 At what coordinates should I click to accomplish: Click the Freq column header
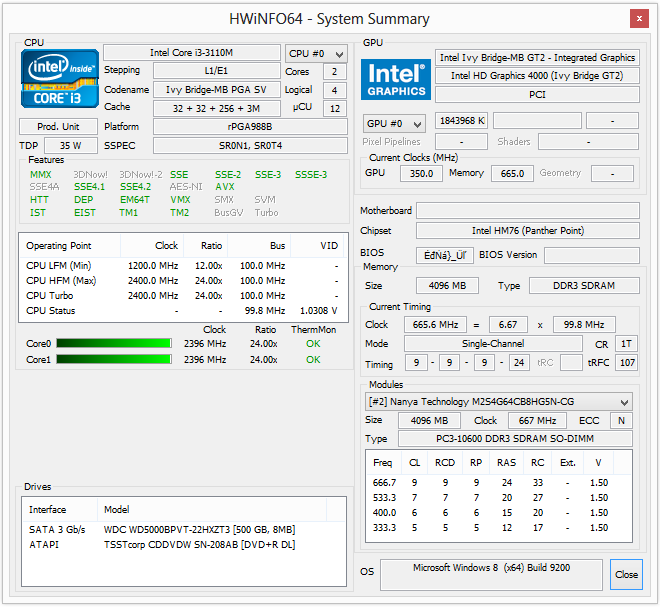pos(384,463)
